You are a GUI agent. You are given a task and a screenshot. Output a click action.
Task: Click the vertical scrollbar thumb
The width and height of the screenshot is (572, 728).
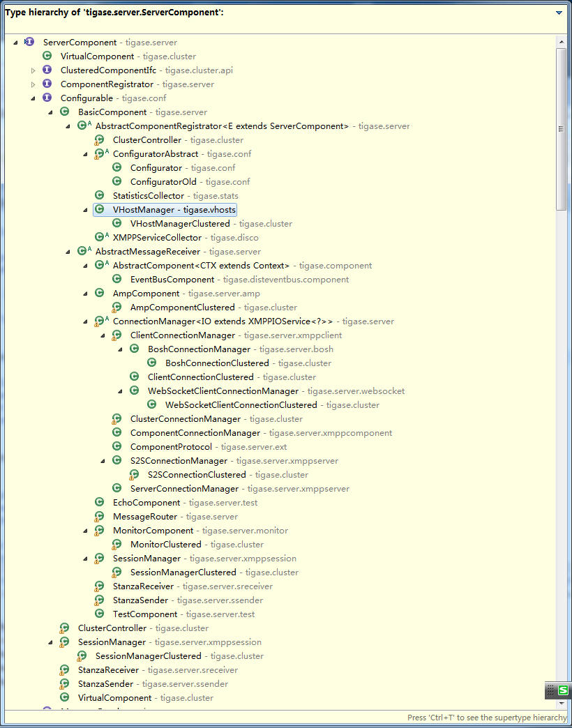click(562, 128)
